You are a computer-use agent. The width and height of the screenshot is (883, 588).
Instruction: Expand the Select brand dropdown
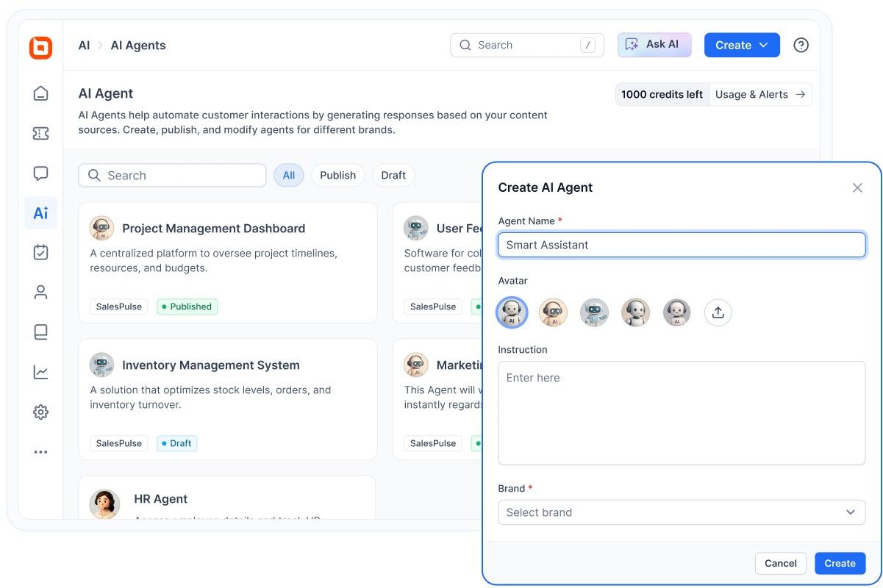[681, 512]
